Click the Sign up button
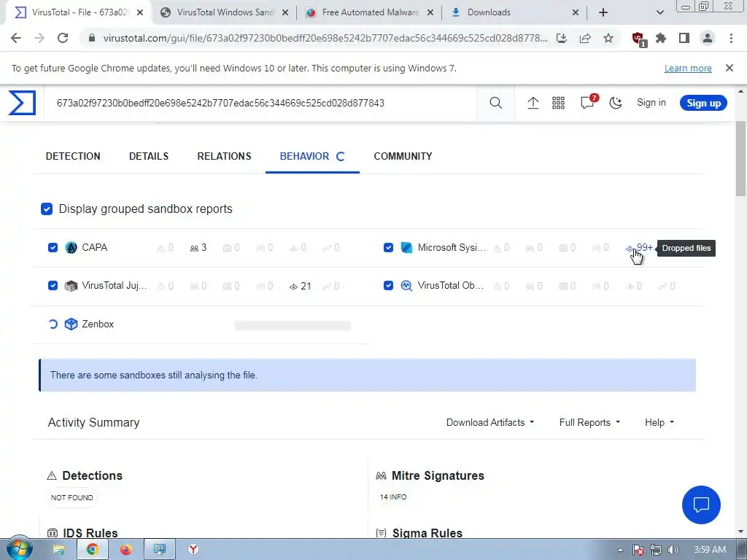747x560 pixels. pyautogui.click(x=703, y=103)
